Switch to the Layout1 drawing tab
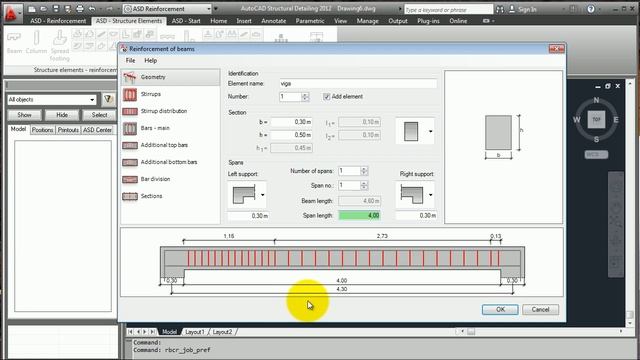 coord(195,332)
